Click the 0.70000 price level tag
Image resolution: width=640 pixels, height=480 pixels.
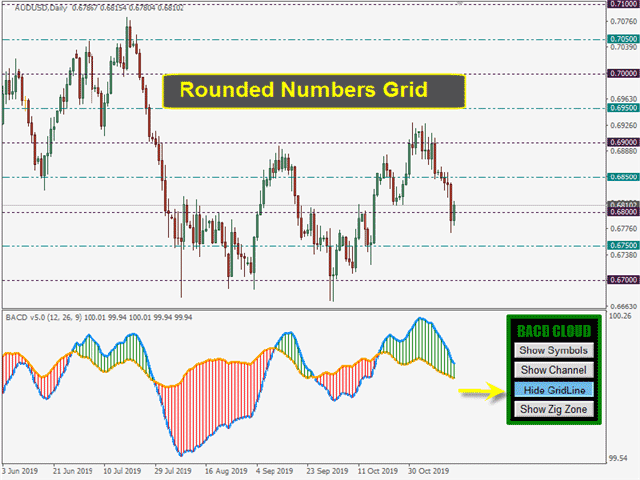pos(623,73)
